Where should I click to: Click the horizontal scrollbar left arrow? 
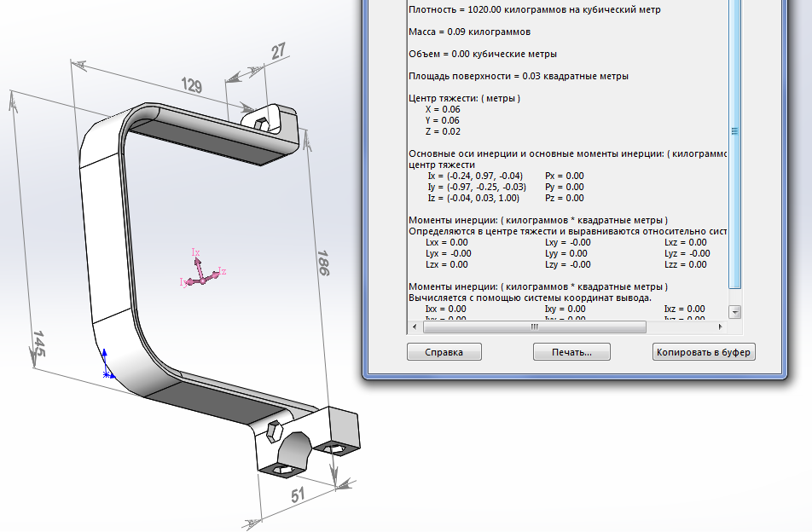click(415, 327)
